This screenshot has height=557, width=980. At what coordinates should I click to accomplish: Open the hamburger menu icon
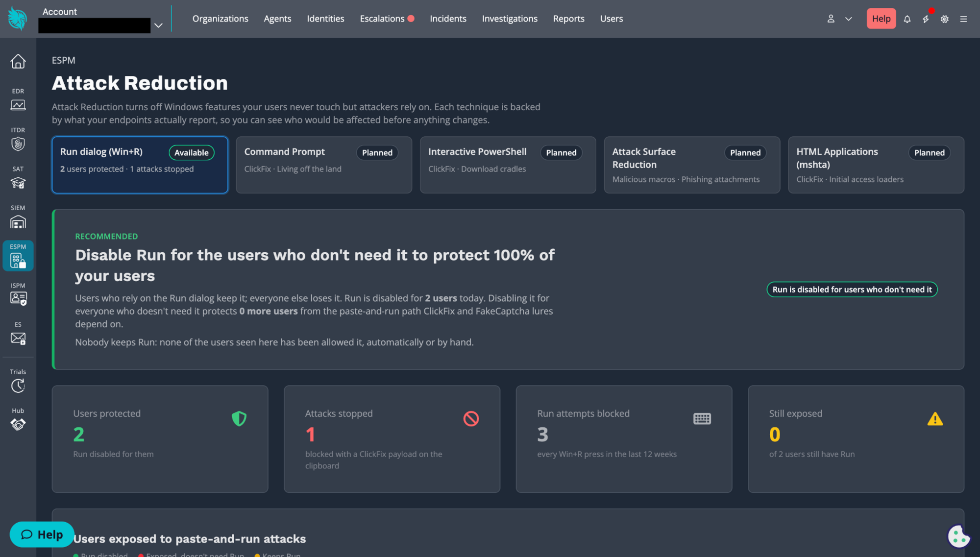pyautogui.click(x=963, y=19)
